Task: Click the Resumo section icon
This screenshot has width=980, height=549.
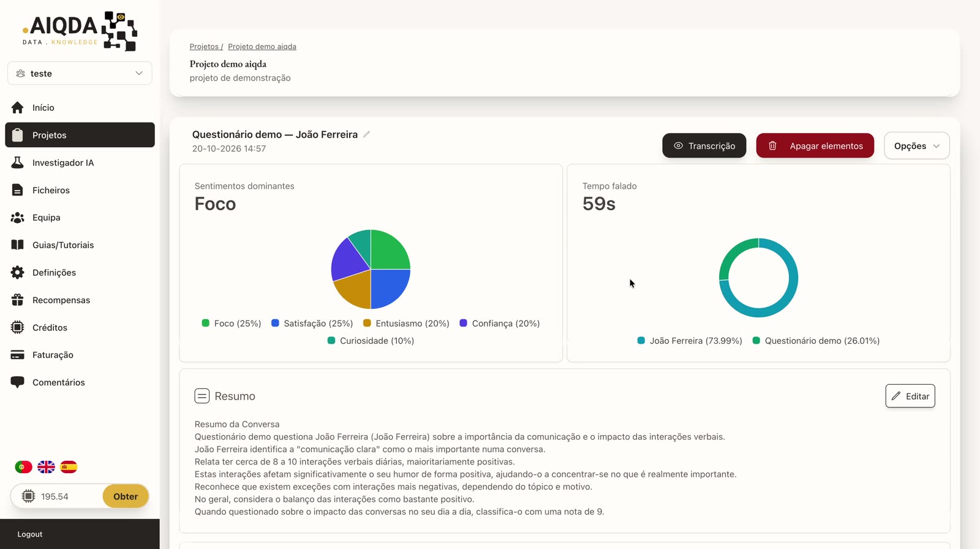Action: 202,396
